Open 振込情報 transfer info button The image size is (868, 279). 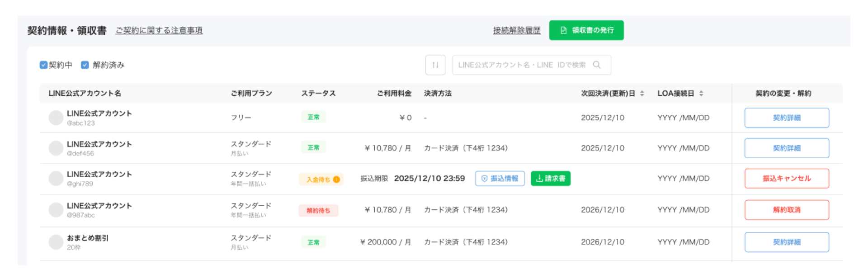pyautogui.click(x=500, y=179)
